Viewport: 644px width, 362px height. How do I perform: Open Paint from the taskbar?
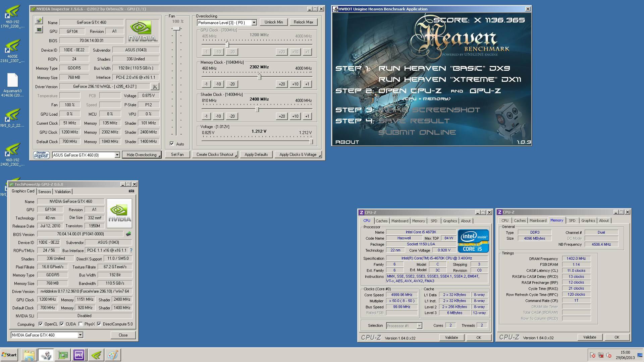[112, 355]
